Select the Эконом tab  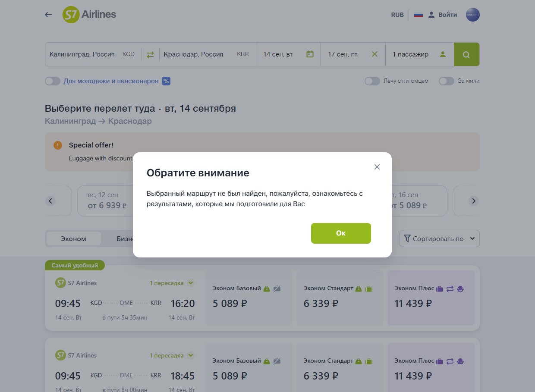[x=73, y=238]
